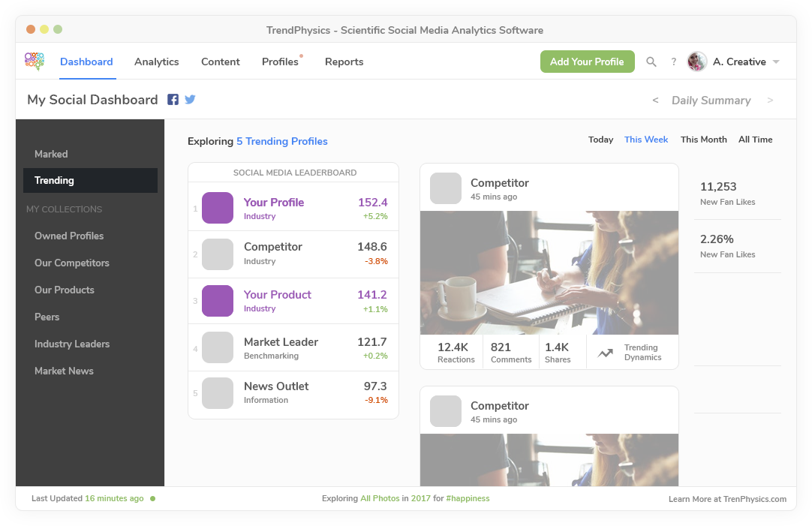
Task: Click the Twitter bird icon
Action: (190, 99)
